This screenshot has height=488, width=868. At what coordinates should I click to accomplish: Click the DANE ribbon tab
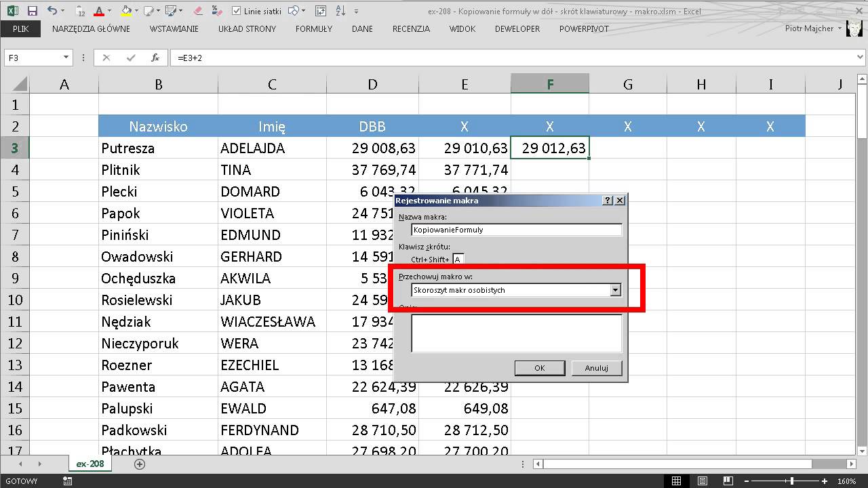point(362,29)
